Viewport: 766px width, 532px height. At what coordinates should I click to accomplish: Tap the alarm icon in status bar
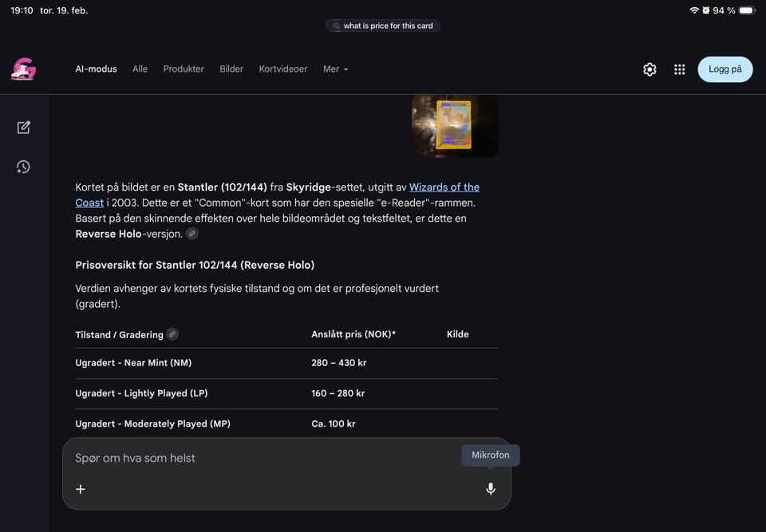pyautogui.click(x=706, y=10)
